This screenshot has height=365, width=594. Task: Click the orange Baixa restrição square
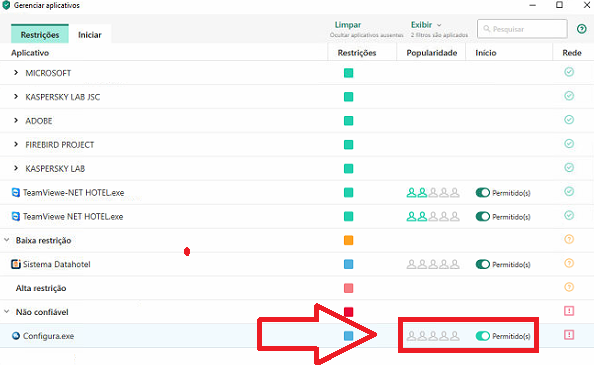[349, 240]
